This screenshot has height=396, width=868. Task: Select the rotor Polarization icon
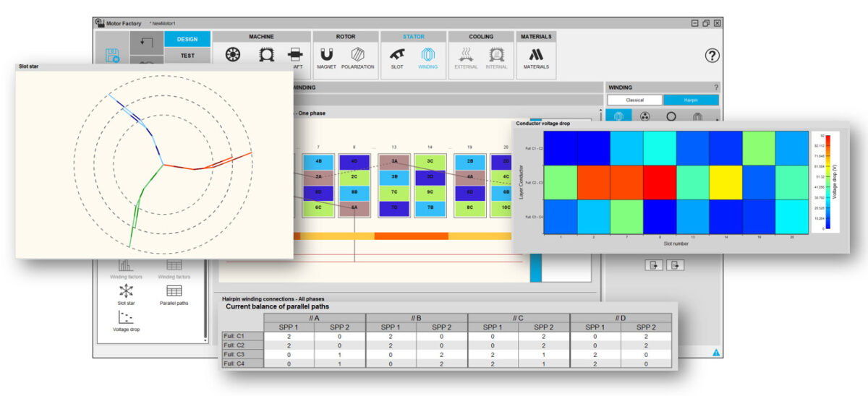[357, 56]
